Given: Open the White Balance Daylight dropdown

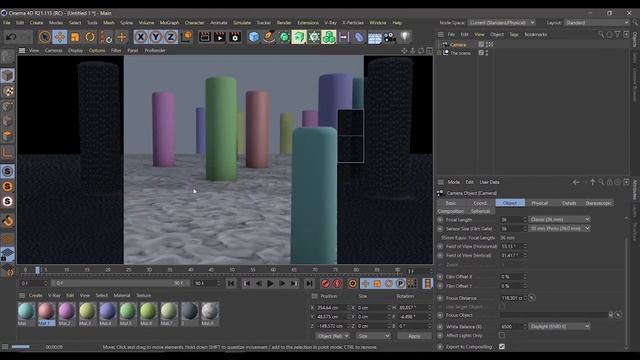Looking at the screenshot, I should (560, 326).
